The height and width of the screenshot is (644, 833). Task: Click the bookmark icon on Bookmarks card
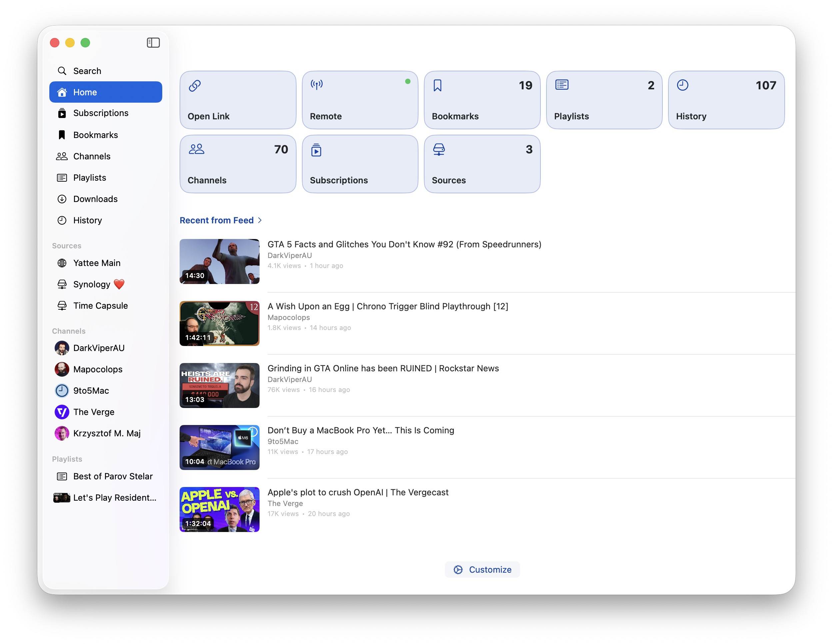click(437, 85)
